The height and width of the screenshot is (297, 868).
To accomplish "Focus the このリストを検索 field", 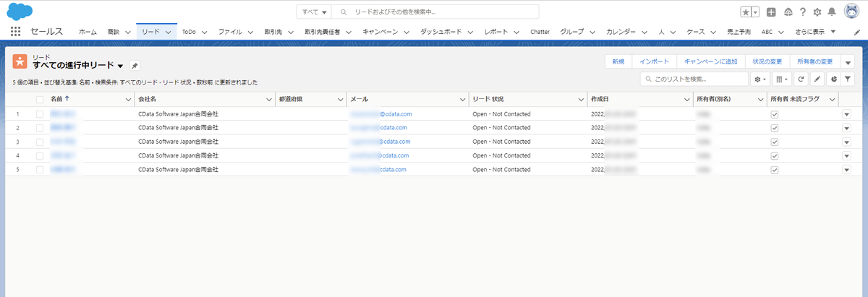I will (x=694, y=79).
